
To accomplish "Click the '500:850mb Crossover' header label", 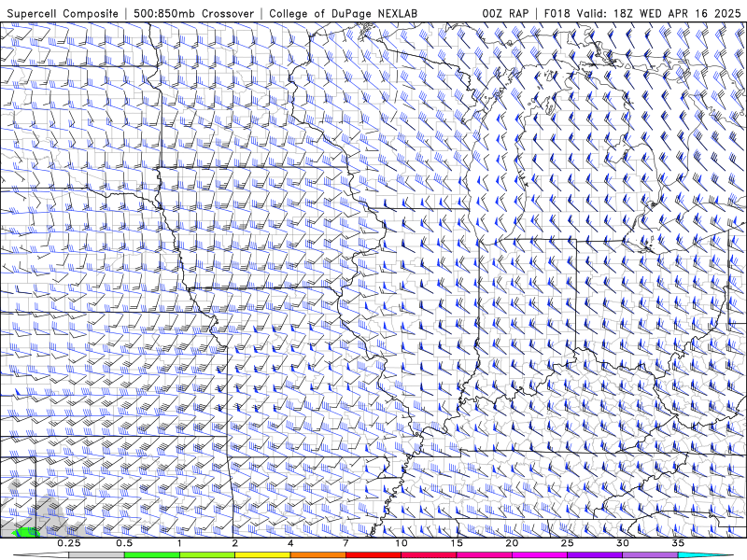I will point(194,13).
